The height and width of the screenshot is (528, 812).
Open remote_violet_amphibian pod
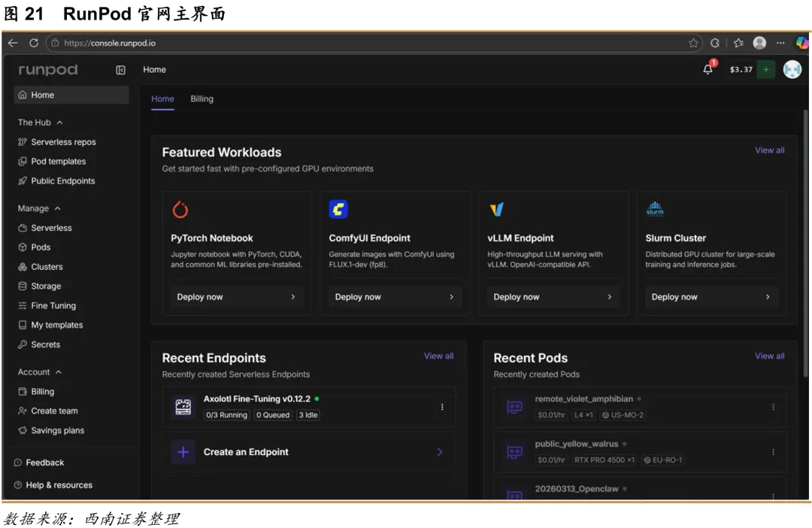coord(640,407)
